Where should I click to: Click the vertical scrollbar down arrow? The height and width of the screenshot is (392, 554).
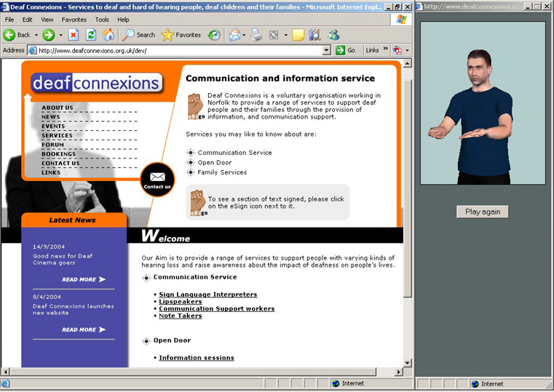point(408,363)
